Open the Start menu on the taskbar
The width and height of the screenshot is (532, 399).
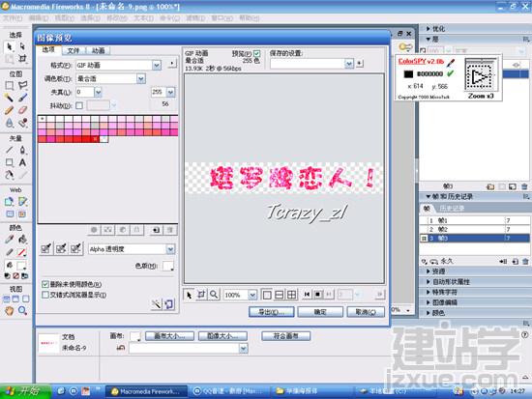[24, 391]
